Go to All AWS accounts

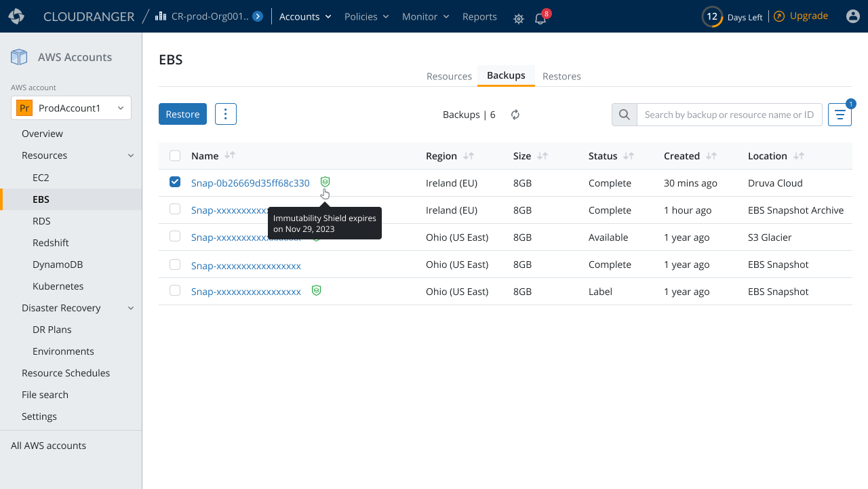pos(48,446)
